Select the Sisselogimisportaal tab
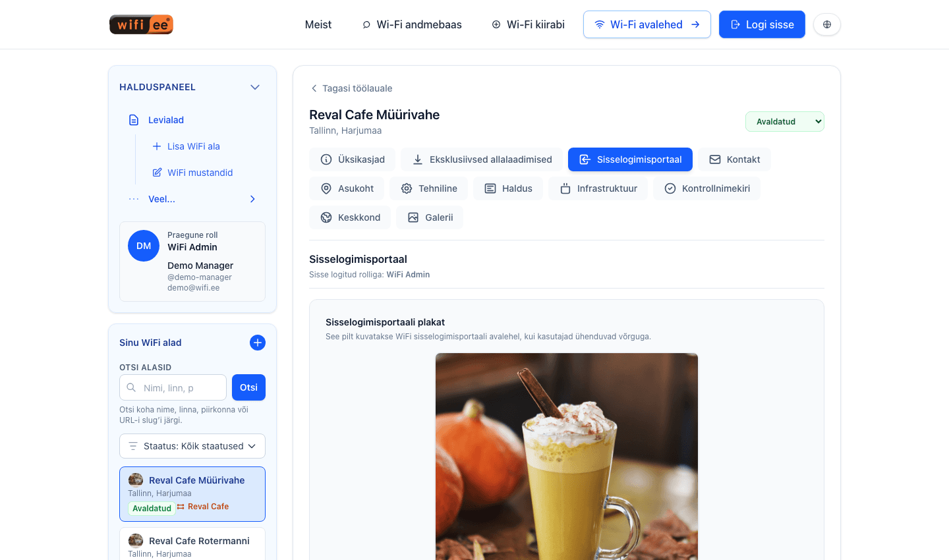949x560 pixels. [x=630, y=159]
